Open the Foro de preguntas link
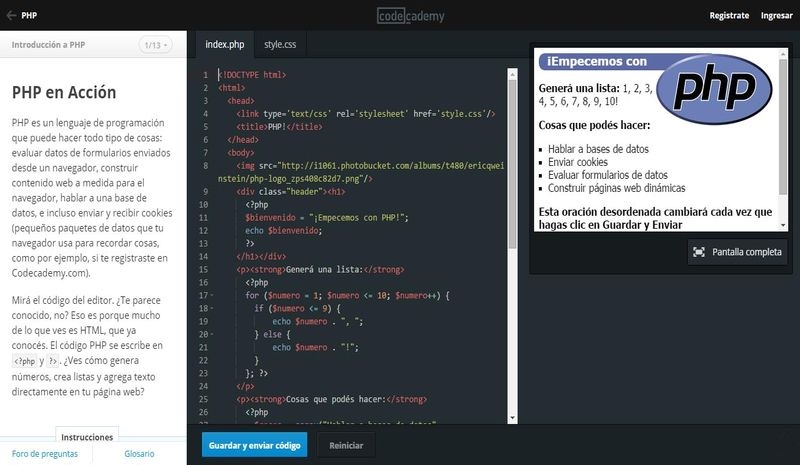 coord(45,454)
